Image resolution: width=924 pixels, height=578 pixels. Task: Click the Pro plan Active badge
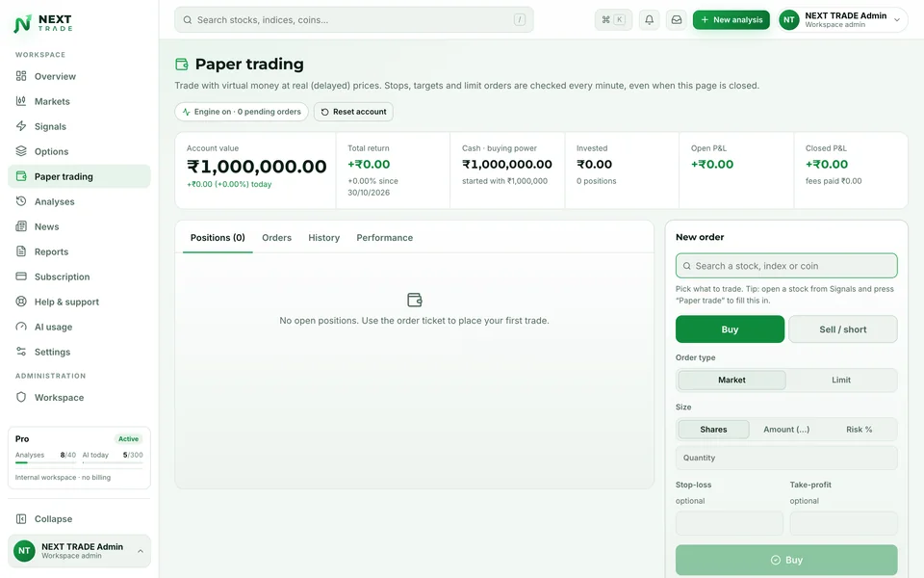(x=128, y=439)
